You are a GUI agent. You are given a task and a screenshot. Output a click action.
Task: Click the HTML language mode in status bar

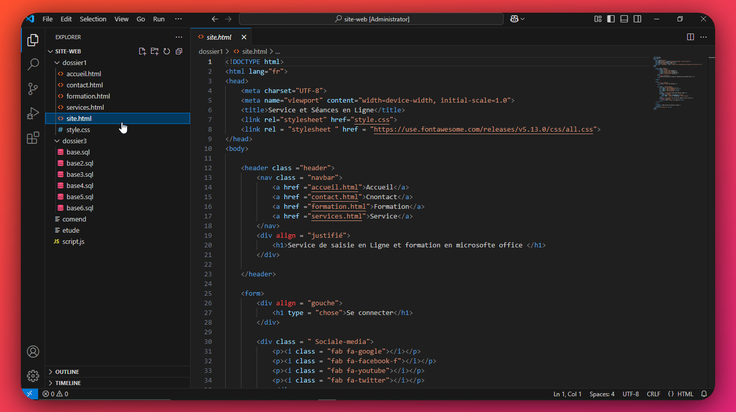[681, 394]
